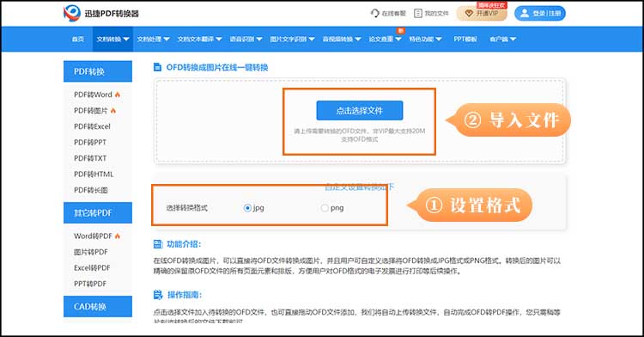The width and height of the screenshot is (644, 337).
Task: Click the hot flame icon beside Word转PDF
Action: click(118, 236)
